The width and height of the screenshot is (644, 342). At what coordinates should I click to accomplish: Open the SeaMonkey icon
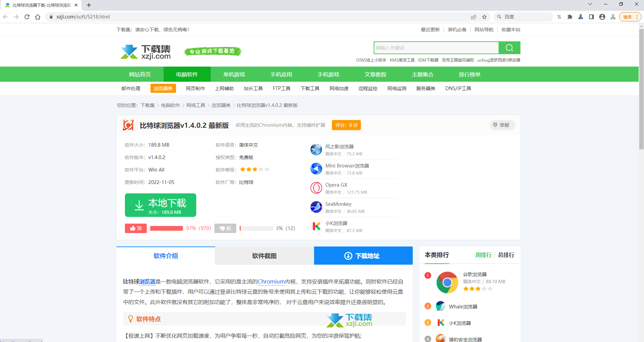[x=316, y=207]
